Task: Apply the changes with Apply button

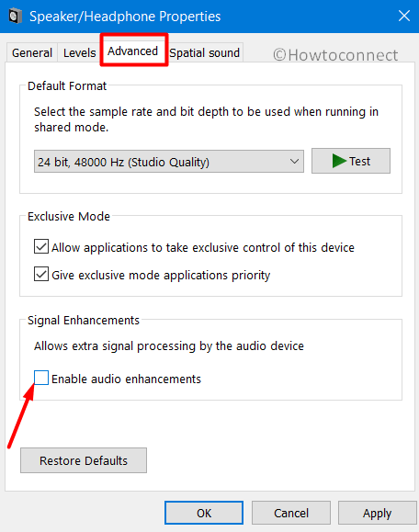Action: point(378,513)
